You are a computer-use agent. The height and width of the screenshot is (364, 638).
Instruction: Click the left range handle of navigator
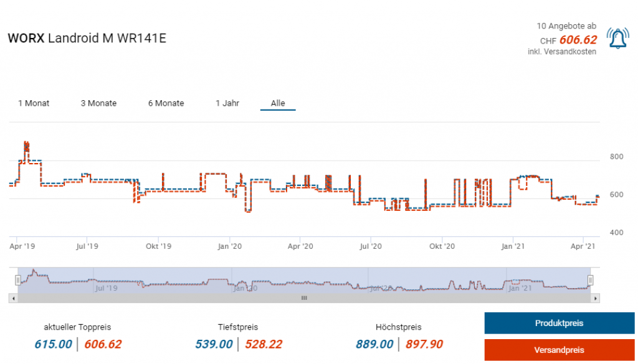click(18, 280)
